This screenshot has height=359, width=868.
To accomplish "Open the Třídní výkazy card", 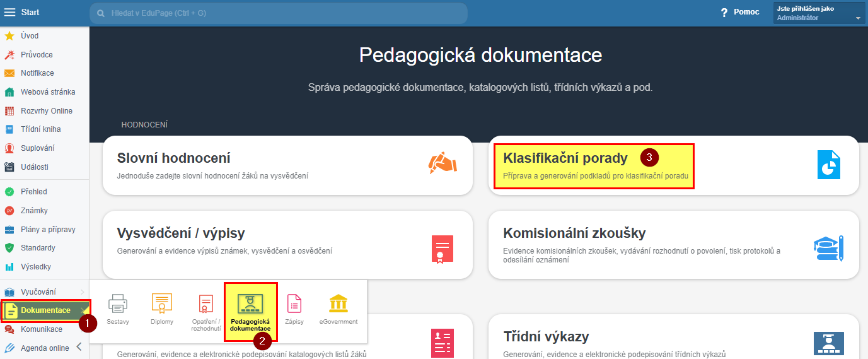I will [x=674, y=336].
